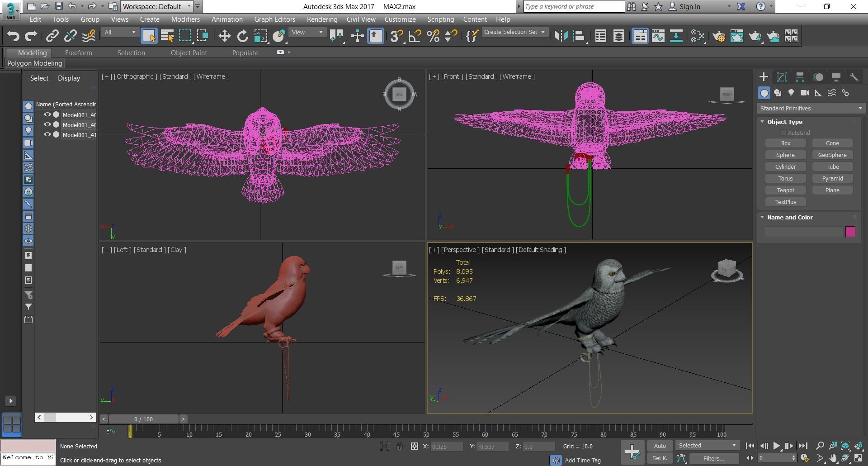Open Rendered Frame Window
The image size is (868, 466).
tap(737, 36)
